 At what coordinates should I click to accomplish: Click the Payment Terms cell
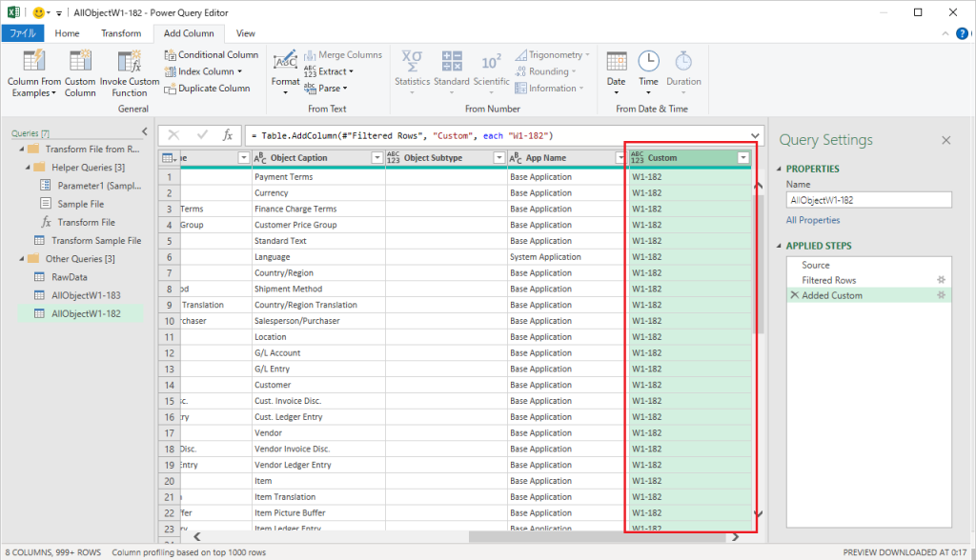318,177
